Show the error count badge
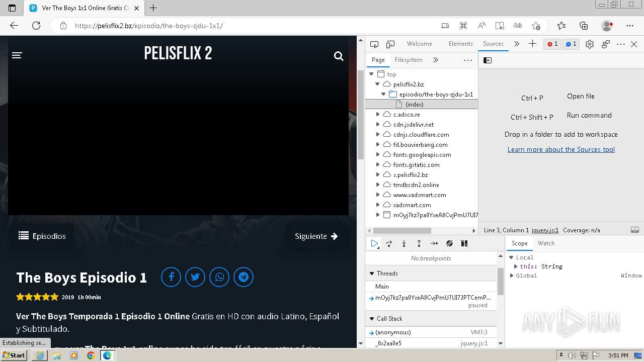This screenshot has width=644, height=362. pyautogui.click(x=552, y=44)
